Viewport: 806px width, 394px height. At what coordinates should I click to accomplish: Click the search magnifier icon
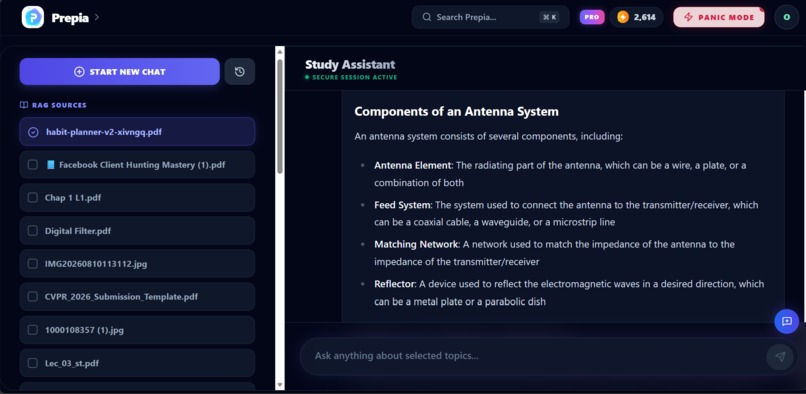[x=427, y=17]
